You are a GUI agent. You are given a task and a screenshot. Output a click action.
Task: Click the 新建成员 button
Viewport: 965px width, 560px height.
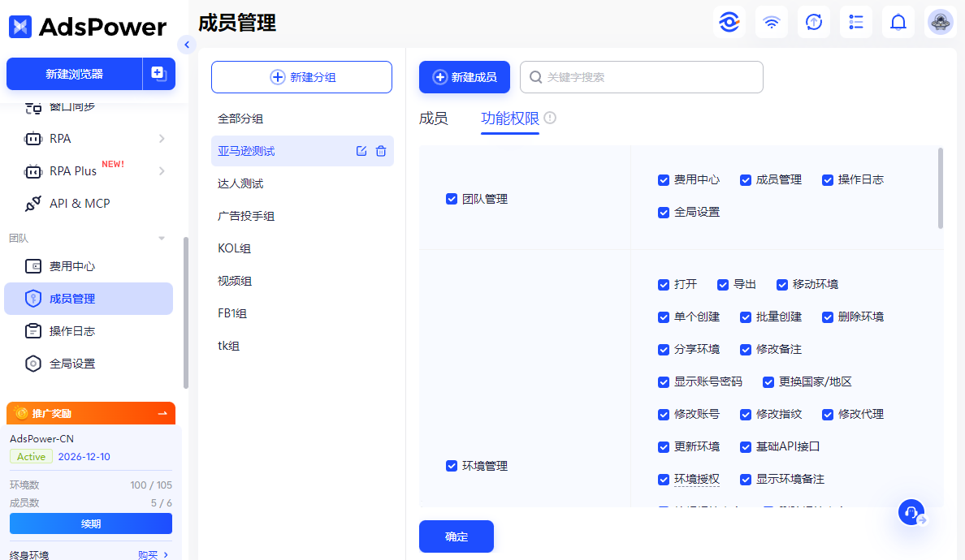[465, 77]
